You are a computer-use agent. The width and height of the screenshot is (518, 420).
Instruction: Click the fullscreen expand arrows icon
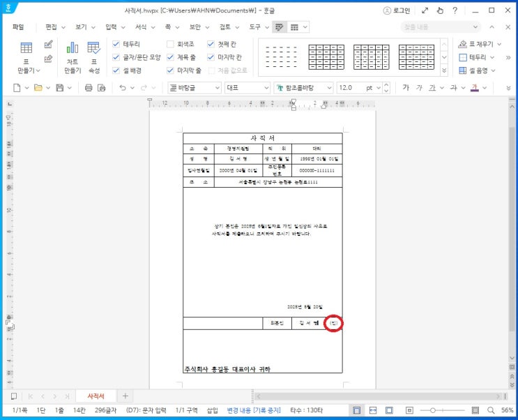click(425, 10)
